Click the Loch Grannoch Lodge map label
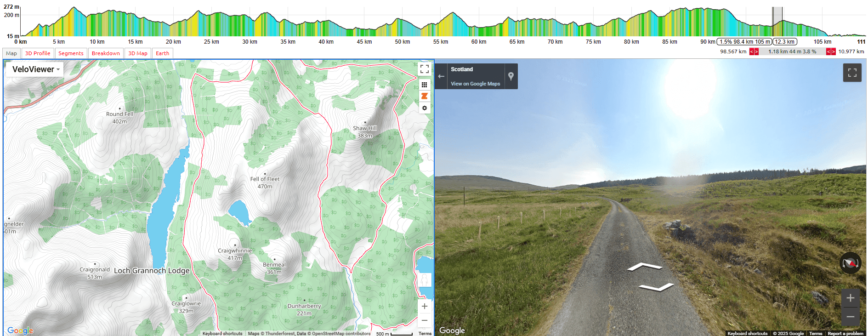Screen dimensions: 868x336 pos(152,271)
